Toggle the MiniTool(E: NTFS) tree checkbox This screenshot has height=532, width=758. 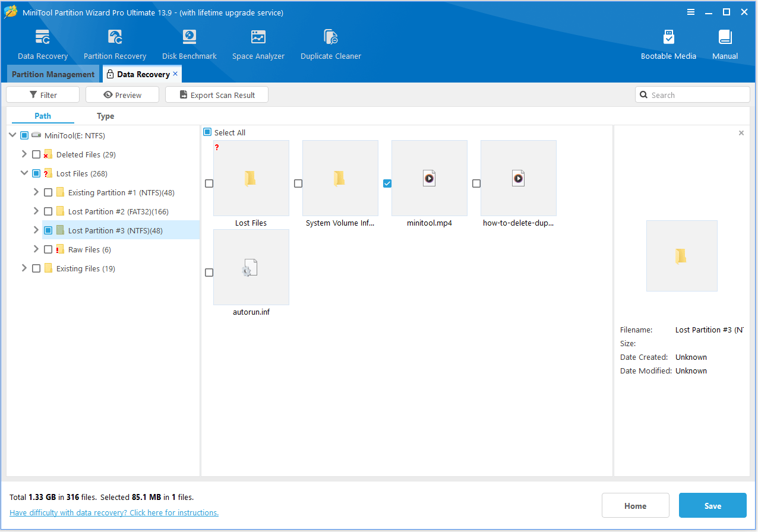tap(24, 135)
